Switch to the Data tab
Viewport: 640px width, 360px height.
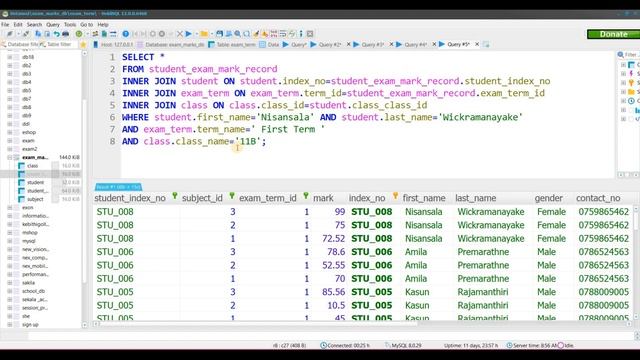click(269, 44)
